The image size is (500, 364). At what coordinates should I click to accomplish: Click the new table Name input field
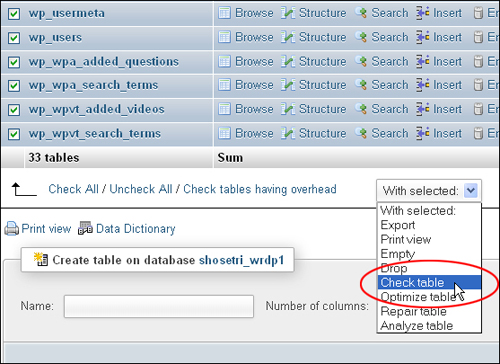pos(159,306)
